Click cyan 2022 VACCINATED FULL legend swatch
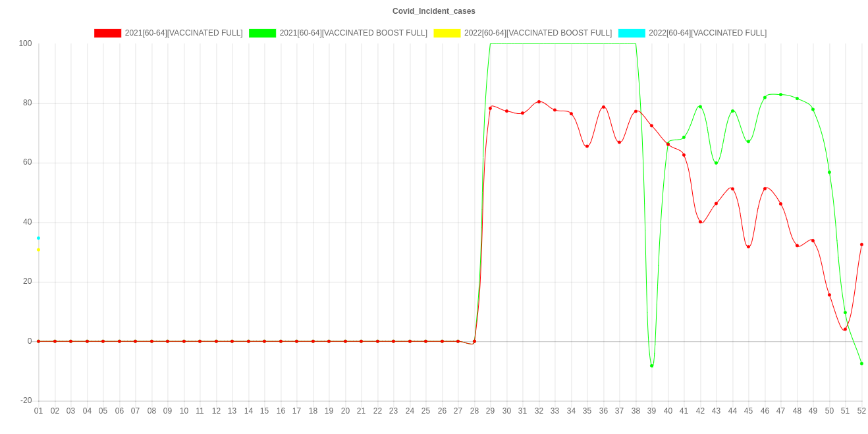 click(631, 33)
